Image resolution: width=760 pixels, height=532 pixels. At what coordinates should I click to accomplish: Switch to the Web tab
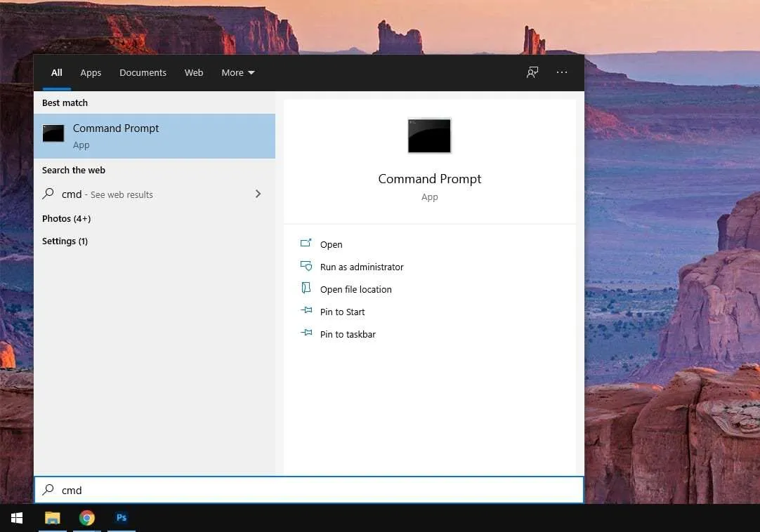[194, 73]
